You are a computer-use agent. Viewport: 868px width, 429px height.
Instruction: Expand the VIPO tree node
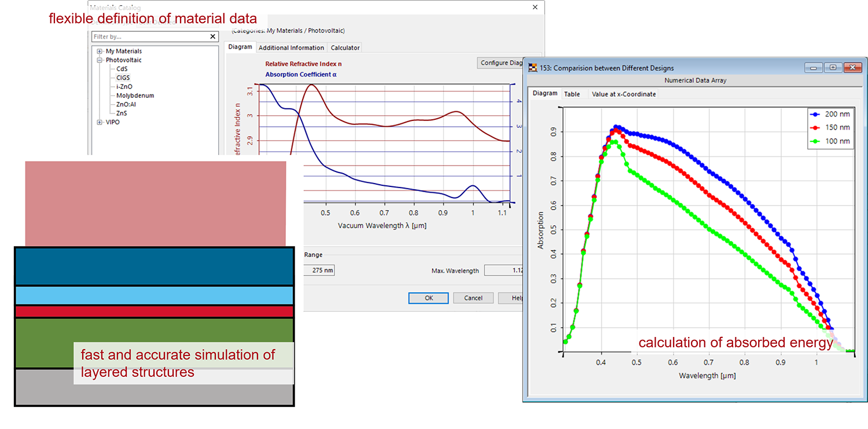click(x=100, y=122)
